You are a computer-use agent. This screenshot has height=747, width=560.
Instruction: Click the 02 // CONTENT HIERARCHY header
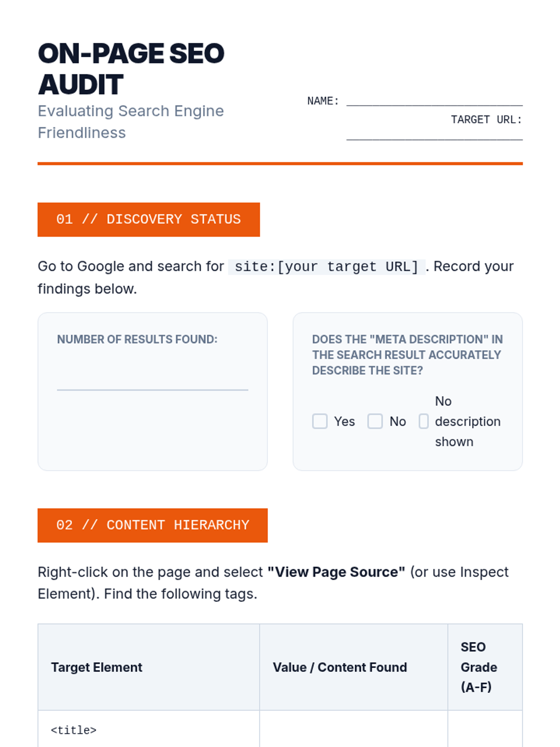[x=152, y=525]
